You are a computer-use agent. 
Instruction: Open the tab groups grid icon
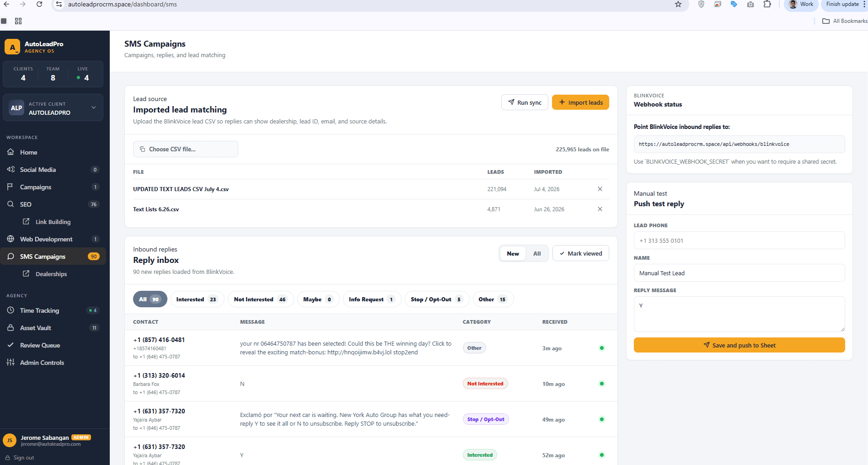18,21
